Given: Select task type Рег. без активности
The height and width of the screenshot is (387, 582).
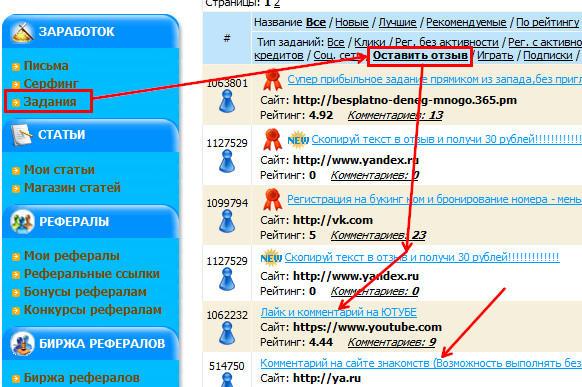Looking at the screenshot, I should [x=446, y=42].
